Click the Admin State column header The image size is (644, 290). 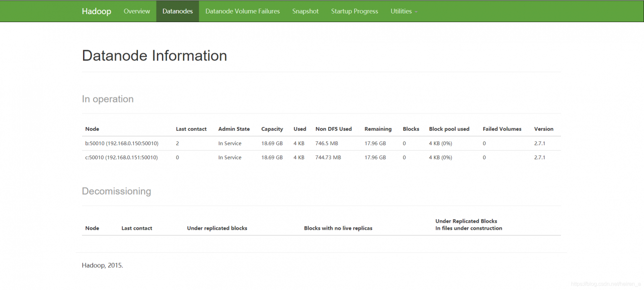[234, 129]
